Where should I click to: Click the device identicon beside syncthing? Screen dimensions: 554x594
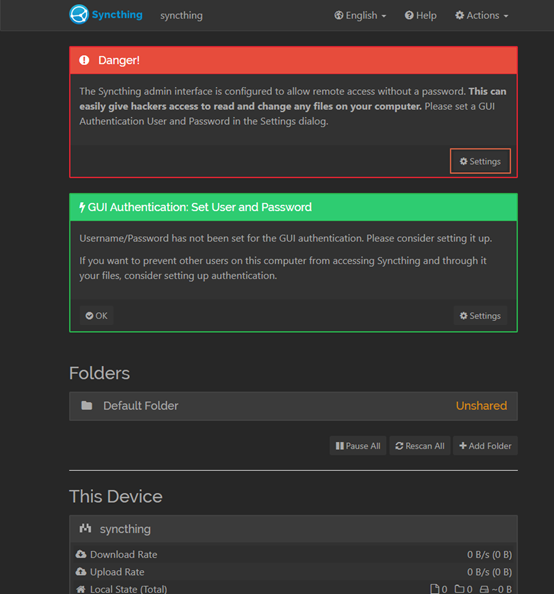[85, 528]
